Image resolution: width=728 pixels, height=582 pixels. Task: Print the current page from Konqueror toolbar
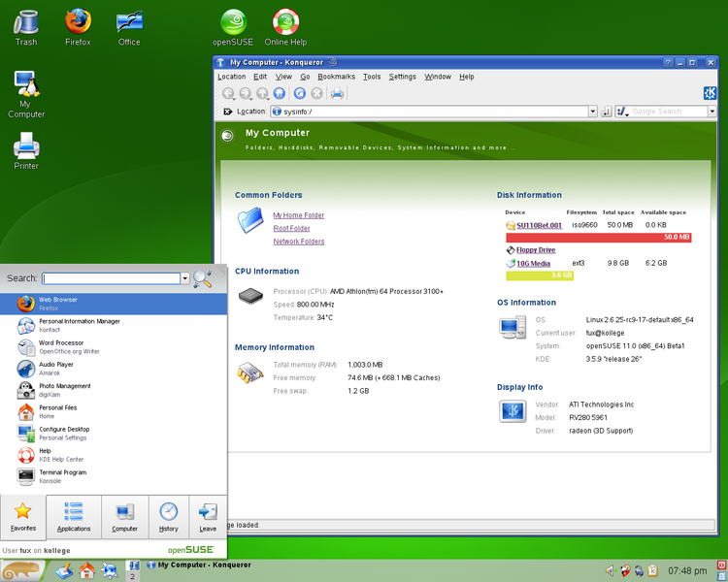(x=337, y=93)
